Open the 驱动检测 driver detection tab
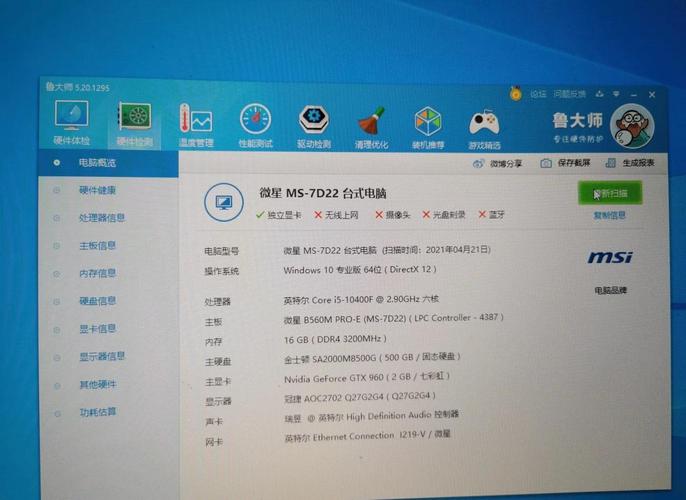The height and width of the screenshot is (500, 686). click(x=314, y=126)
